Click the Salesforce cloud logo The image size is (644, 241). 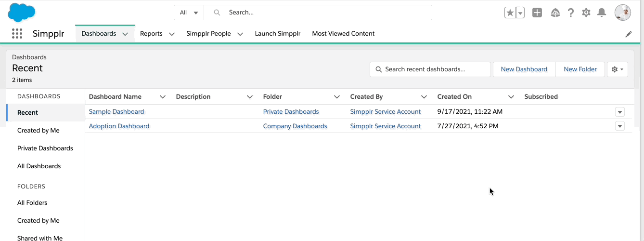point(21,12)
